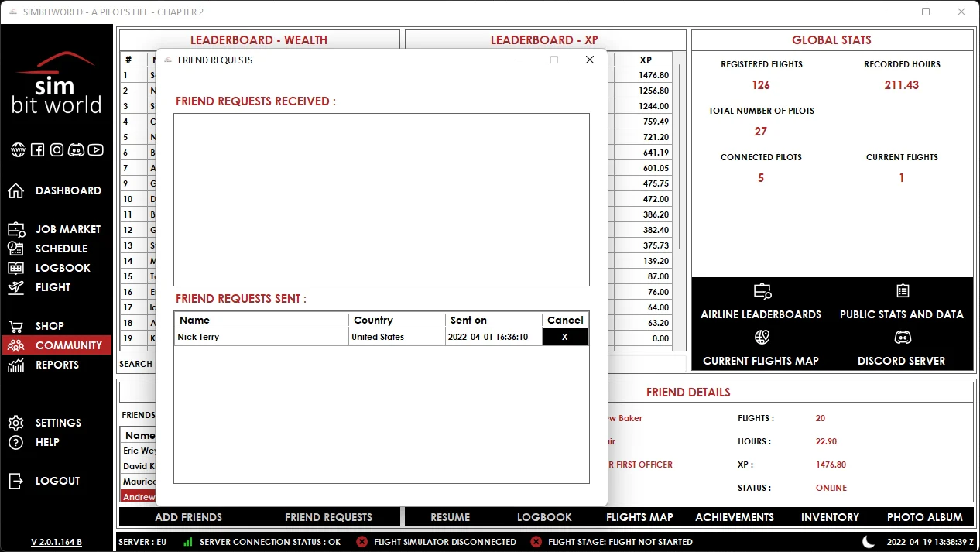
Task: Open the YouTube social icon
Action: (96, 150)
